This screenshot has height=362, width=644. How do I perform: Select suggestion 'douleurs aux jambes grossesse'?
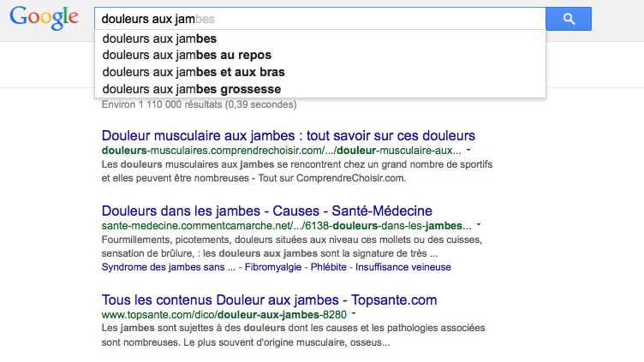[191, 89]
